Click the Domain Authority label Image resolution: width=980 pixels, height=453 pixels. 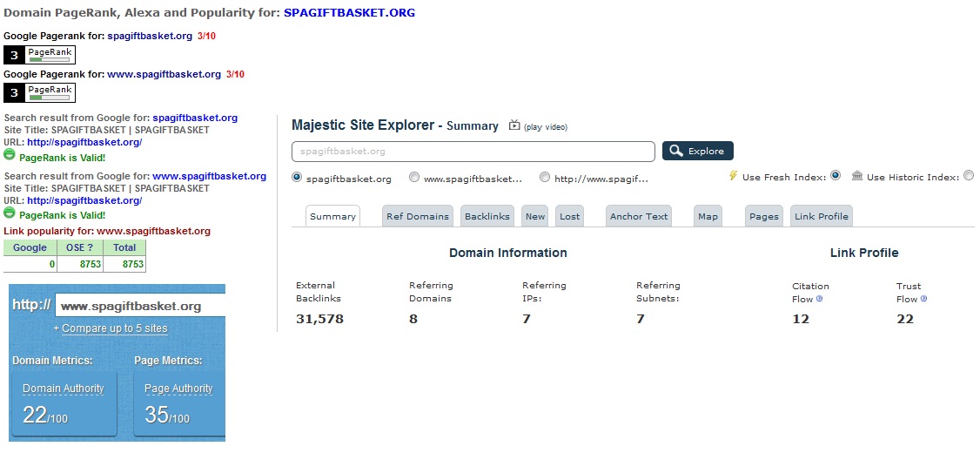[64, 389]
